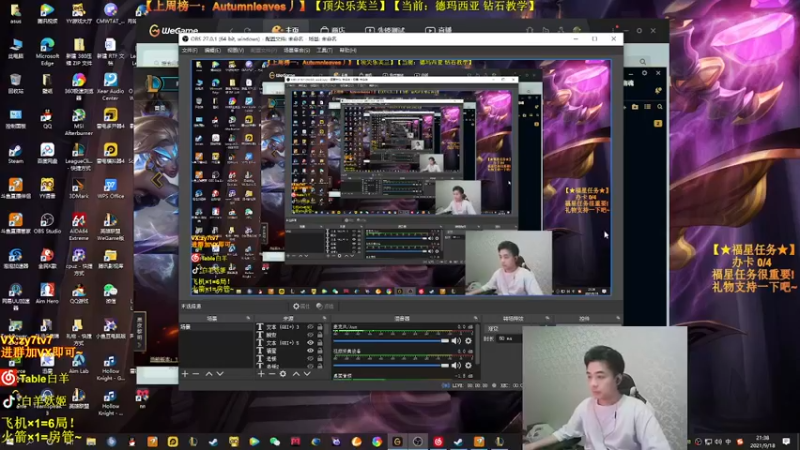Select the MSI Afterburner desktop icon
Viewport: 800px width, 450px height.
pyautogui.click(x=79, y=122)
